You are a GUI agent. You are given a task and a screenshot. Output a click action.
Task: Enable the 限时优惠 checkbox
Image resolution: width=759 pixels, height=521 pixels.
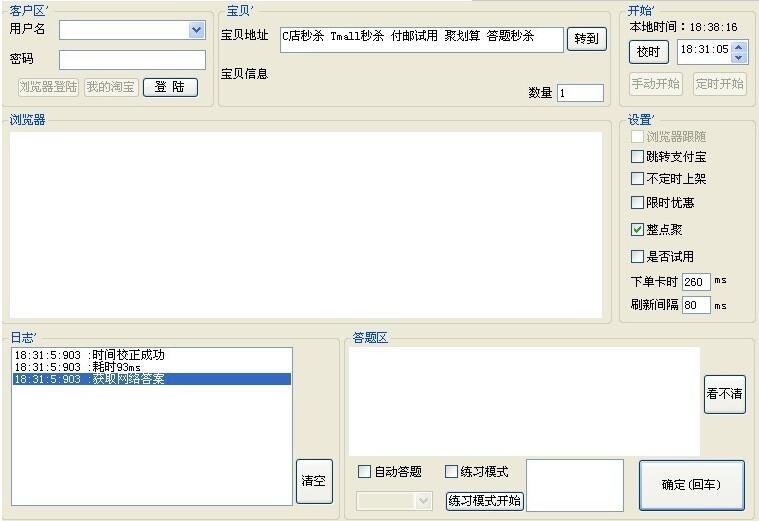[x=638, y=202]
